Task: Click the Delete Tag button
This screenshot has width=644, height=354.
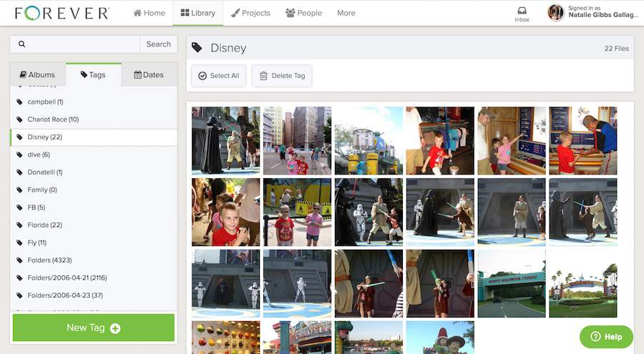Action: coord(282,76)
